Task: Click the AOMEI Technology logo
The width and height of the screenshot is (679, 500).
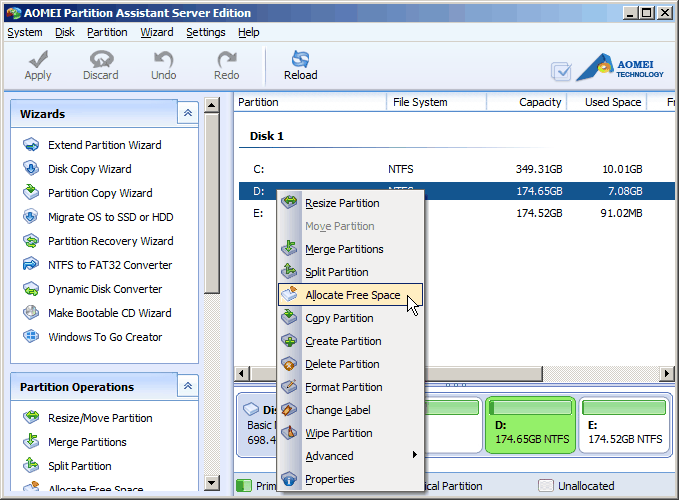Action: click(x=620, y=68)
